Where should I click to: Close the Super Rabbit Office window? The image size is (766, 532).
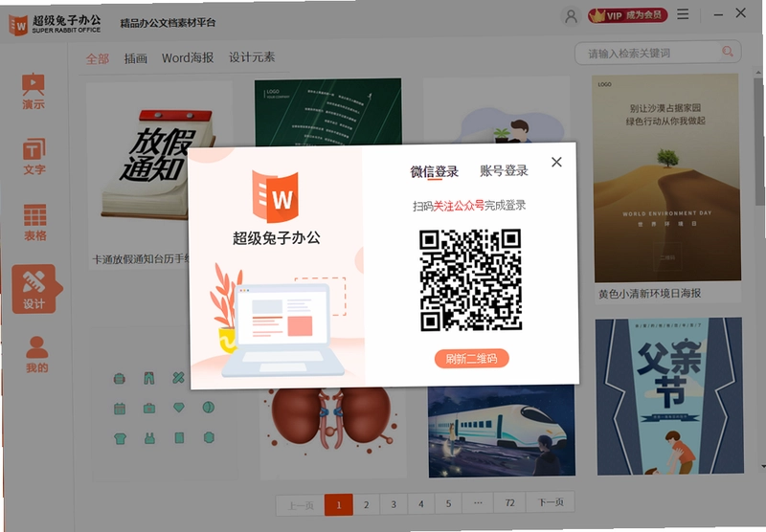[740, 13]
